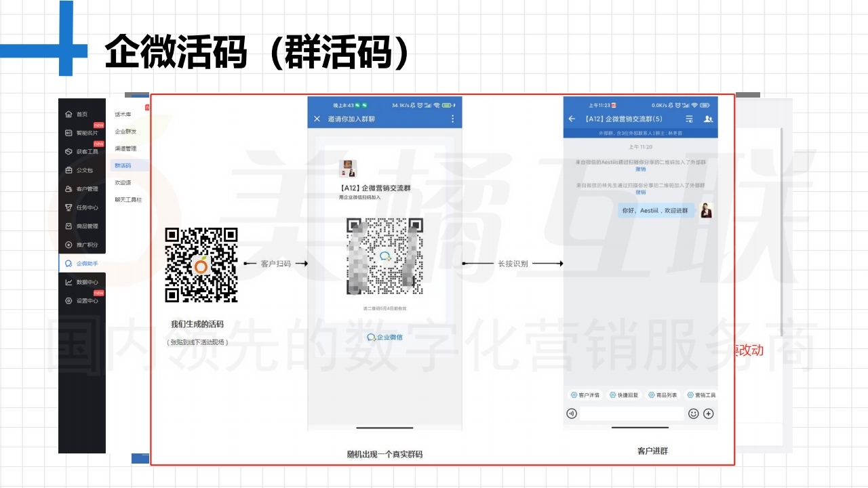The height and width of the screenshot is (488, 868).
Task: Click the home icon beside 首页
Action: (x=68, y=114)
